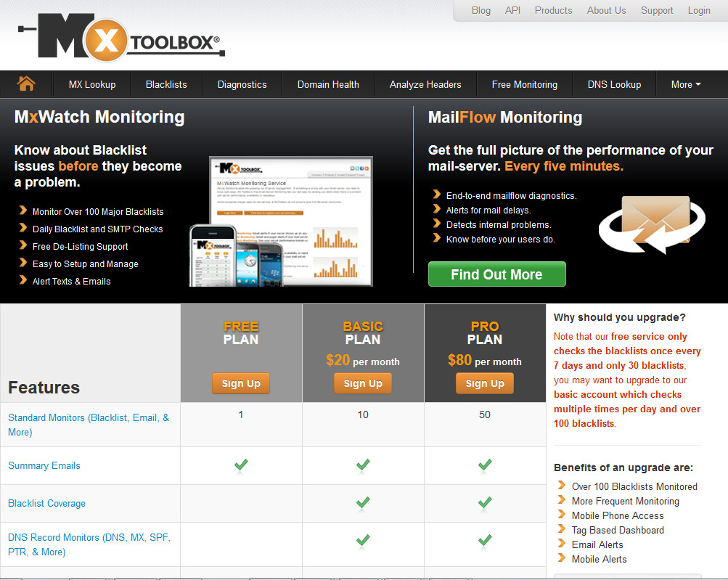Click the checkmark for DNS Record Monitors Basic plan

pyautogui.click(x=362, y=539)
